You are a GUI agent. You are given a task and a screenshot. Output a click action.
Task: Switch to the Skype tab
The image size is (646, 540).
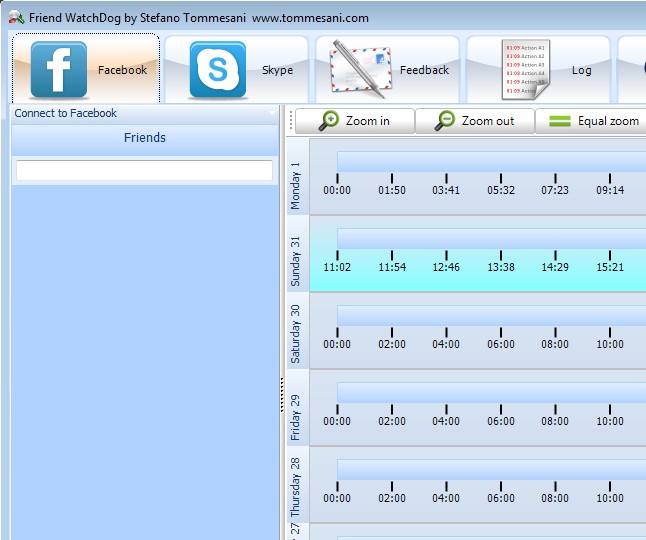(x=236, y=69)
